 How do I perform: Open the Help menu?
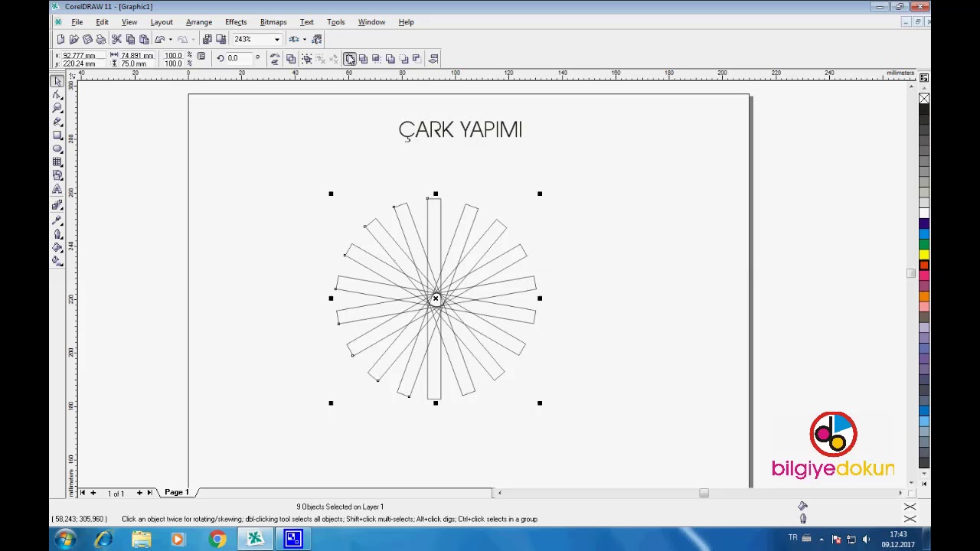[x=407, y=22]
